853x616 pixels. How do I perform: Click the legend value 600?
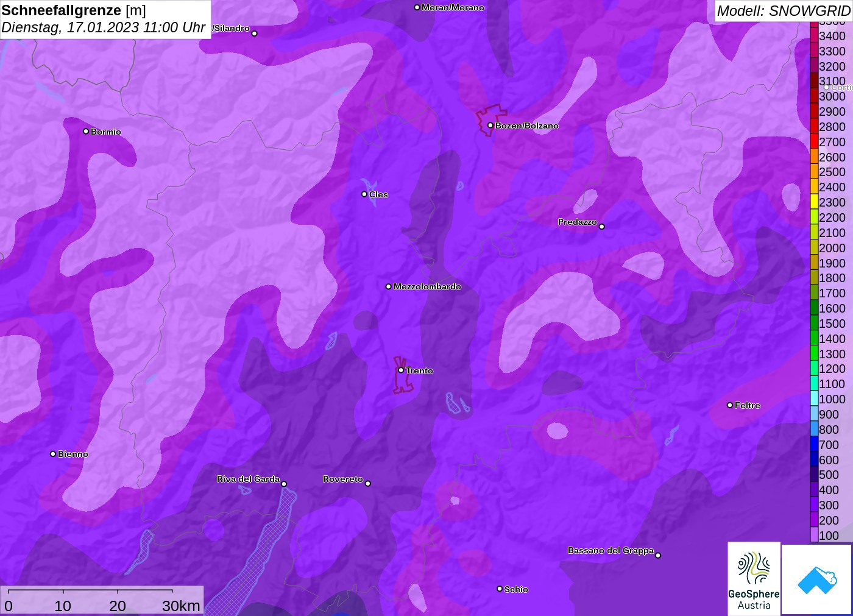829,459
